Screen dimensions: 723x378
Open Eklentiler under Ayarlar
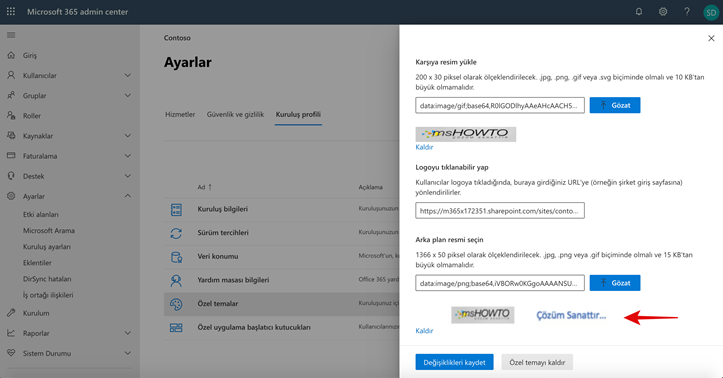click(x=37, y=263)
